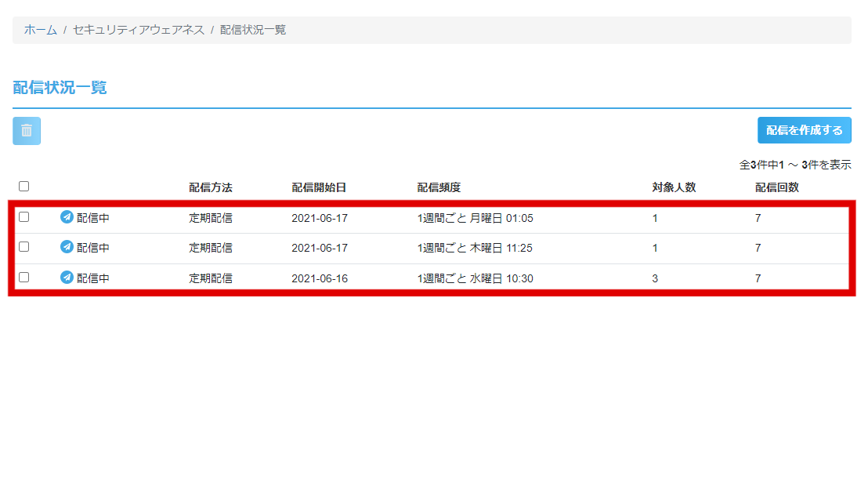Toggle the select-all checkbox in table header
This screenshot has height=494, width=868.
[x=24, y=187]
